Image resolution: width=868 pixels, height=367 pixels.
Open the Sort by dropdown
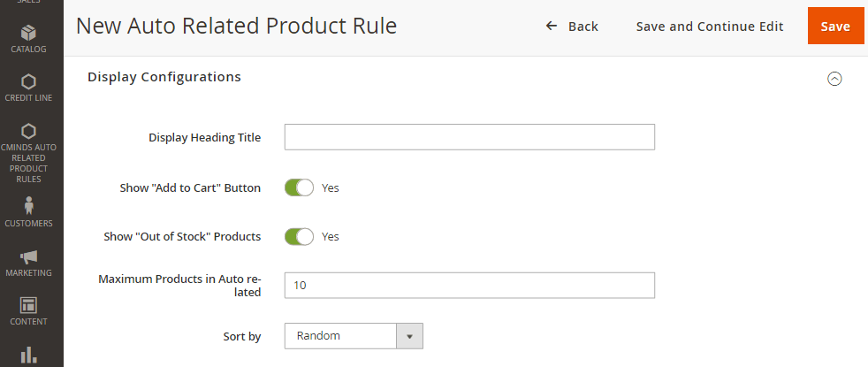pos(341,336)
